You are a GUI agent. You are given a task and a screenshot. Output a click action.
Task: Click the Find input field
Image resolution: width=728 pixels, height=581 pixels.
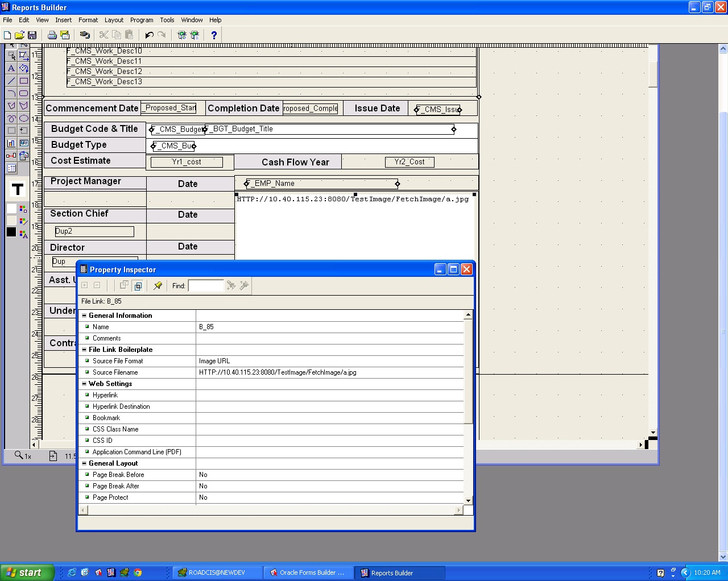pyautogui.click(x=206, y=286)
